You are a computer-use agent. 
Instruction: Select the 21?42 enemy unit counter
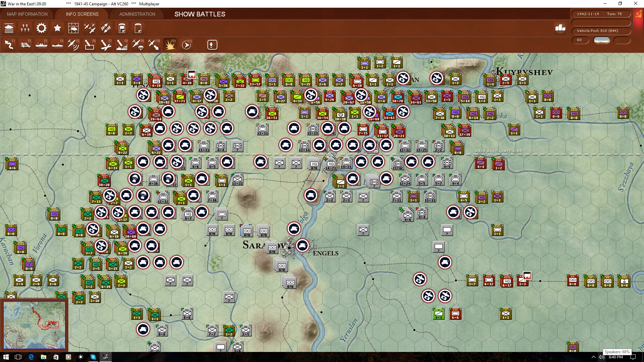pyautogui.click(x=397, y=164)
